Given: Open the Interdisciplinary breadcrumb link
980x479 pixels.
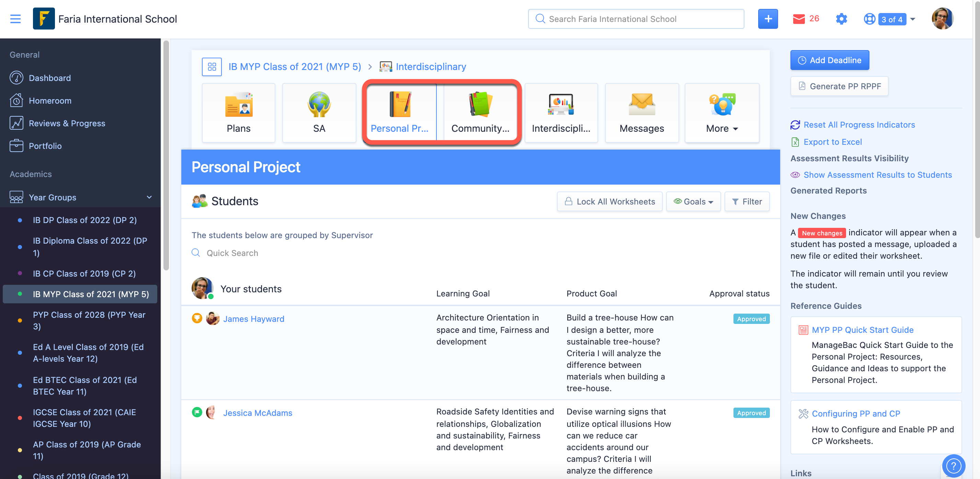Looking at the screenshot, I should coord(431,67).
